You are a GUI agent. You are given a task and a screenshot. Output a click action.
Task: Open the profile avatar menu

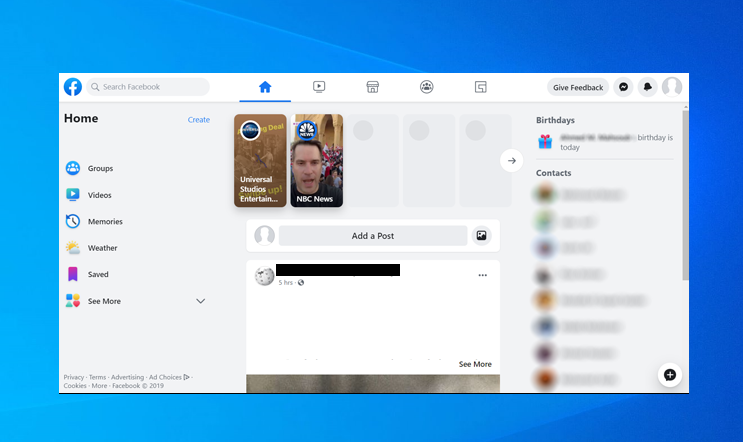pos(672,87)
